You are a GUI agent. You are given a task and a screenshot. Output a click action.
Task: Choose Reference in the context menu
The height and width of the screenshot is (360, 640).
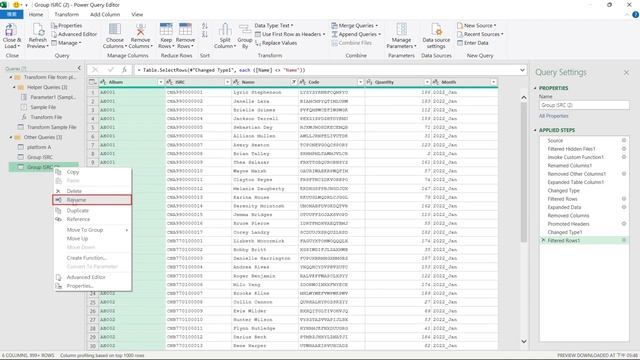93,220
